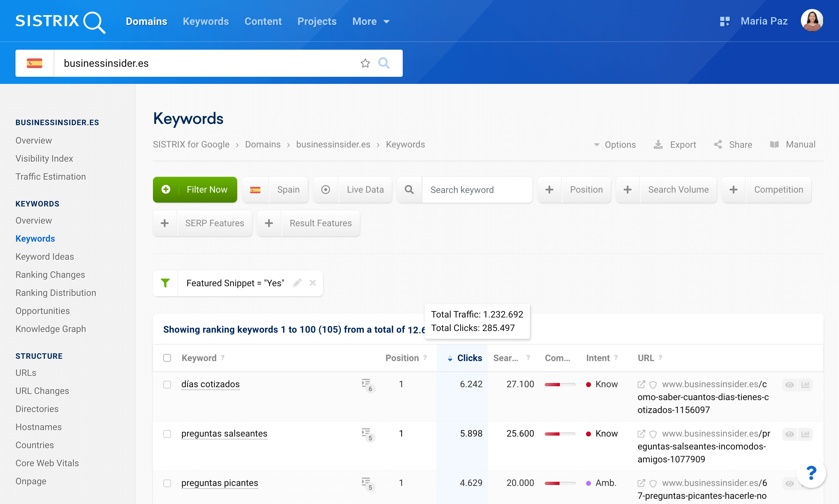The image size is (839, 504).
Task: Tick the checkbox for preguntas picantes
Action: 167,483
